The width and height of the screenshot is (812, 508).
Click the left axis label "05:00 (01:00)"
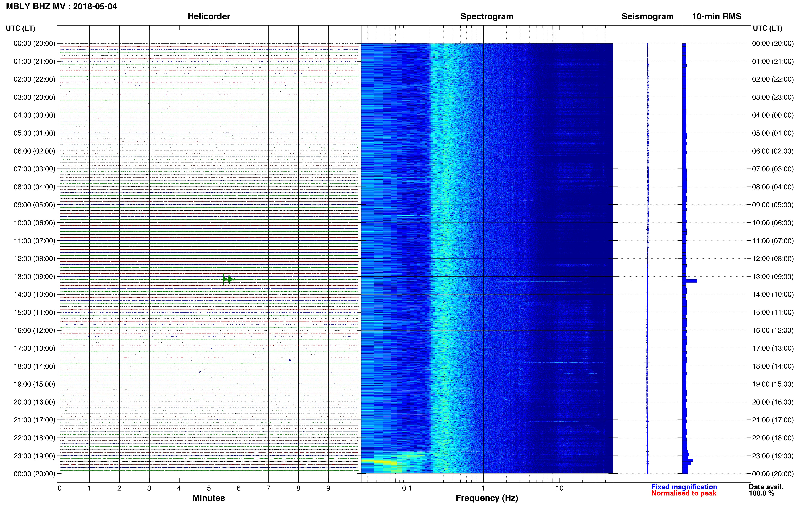pos(34,133)
